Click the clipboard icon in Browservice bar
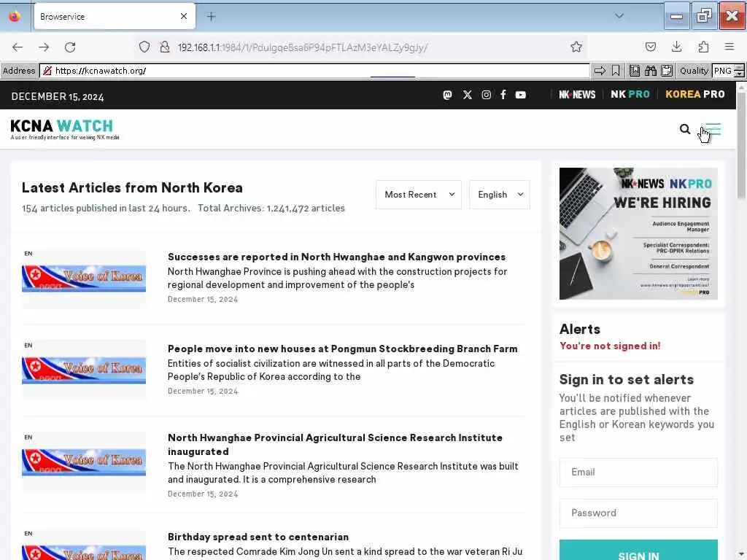The height and width of the screenshot is (560, 747). [x=667, y=71]
